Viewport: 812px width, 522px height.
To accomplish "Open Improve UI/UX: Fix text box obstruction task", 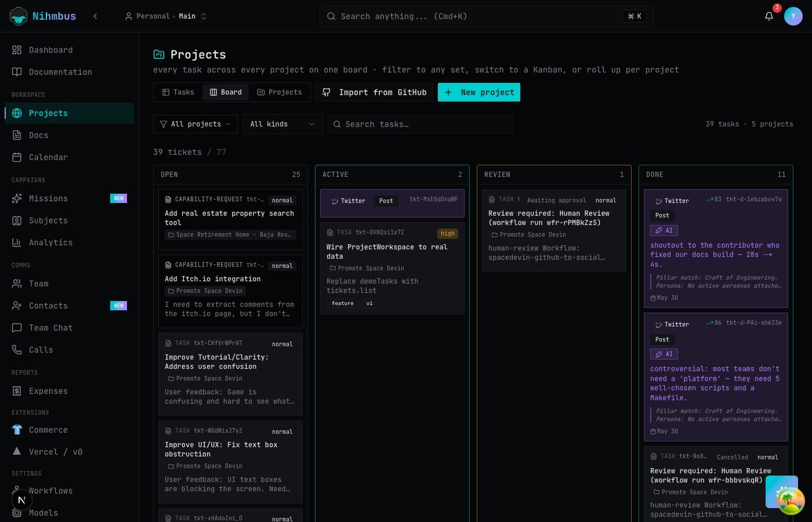I will click(x=230, y=462).
